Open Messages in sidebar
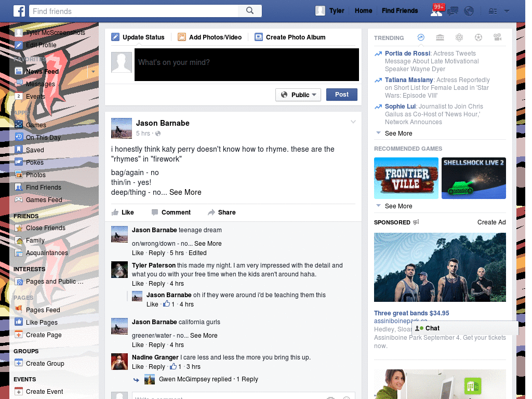The height and width of the screenshot is (399, 532). [41, 84]
